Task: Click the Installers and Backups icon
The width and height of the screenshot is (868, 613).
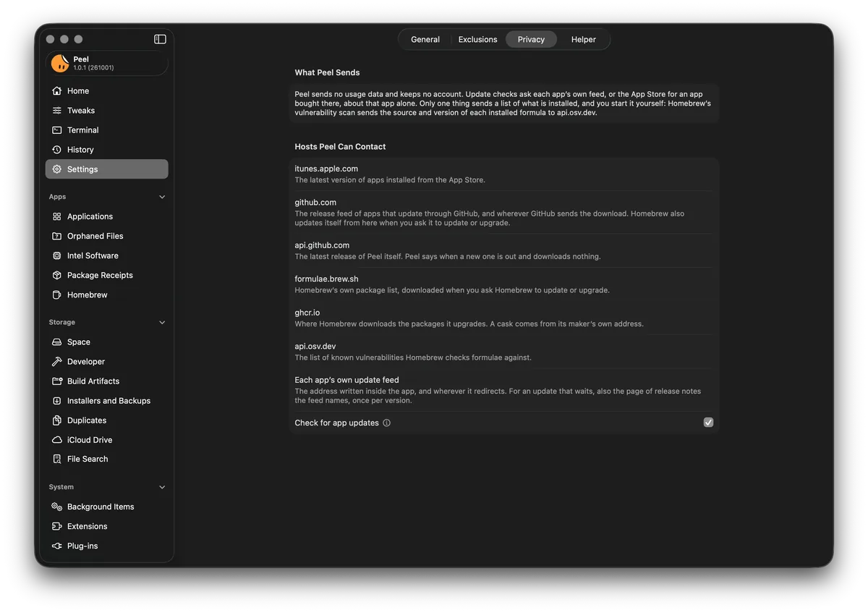Action: [x=57, y=401]
